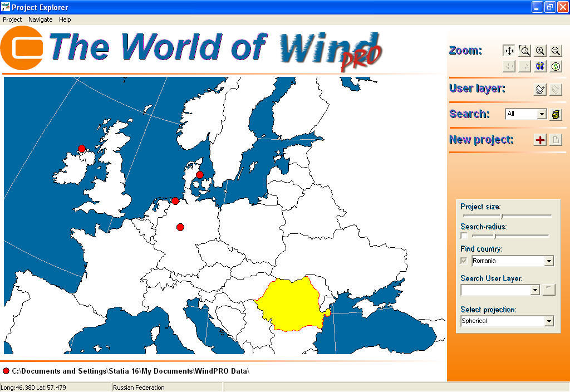570x392 pixels.
Task: Click the Project size slider handle
Action: coord(502,216)
